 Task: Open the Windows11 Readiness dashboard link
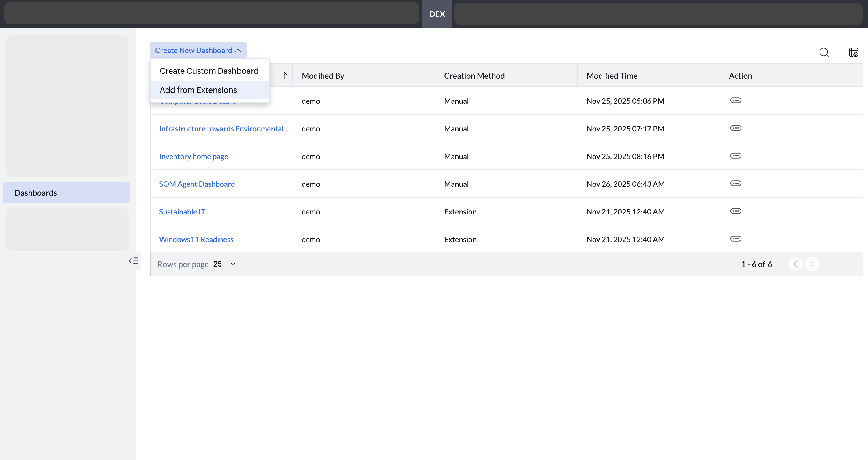coord(196,239)
